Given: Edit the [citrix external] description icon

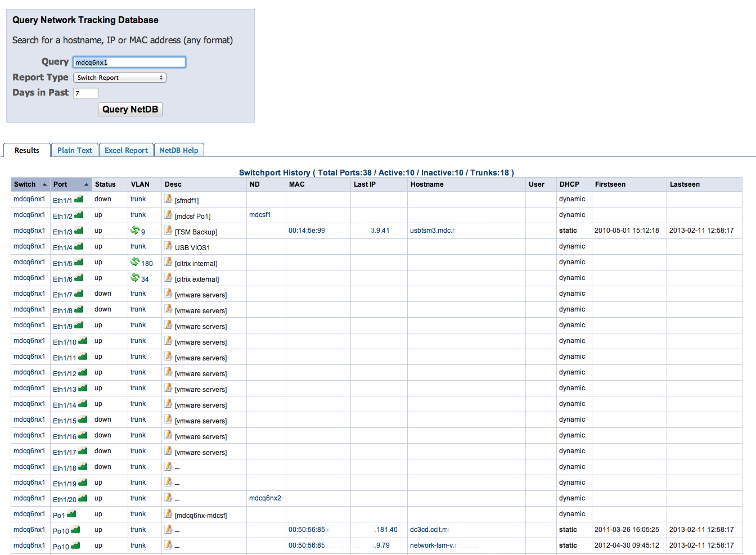Looking at the screenshot, I should click(x=168, y=277).
